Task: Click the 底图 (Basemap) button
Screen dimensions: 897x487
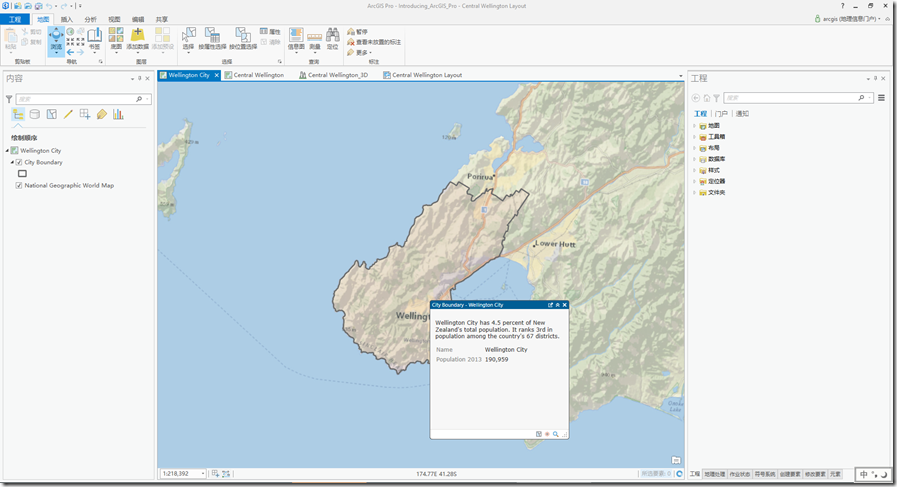Action: [116, 39]
